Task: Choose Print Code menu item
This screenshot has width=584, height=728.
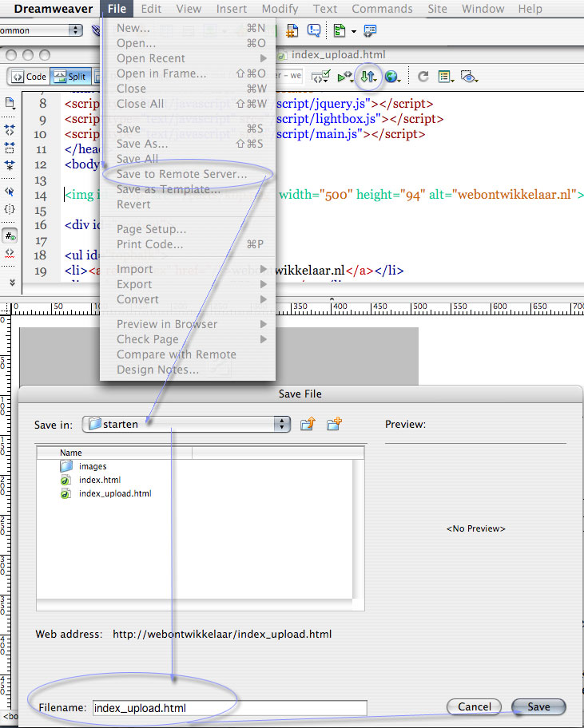Action: click(188, 244)
